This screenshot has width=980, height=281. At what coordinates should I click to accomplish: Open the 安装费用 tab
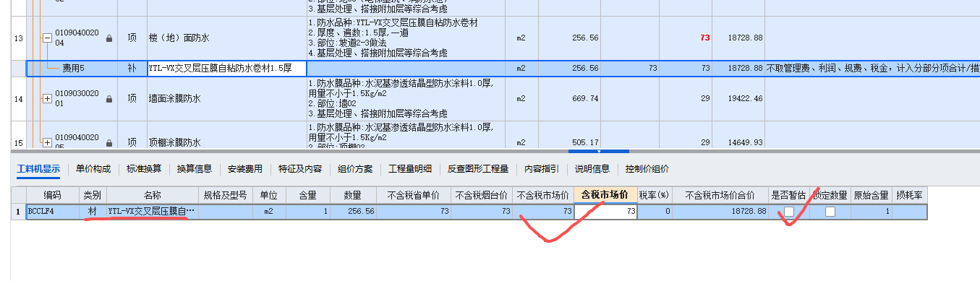point(245,169)
